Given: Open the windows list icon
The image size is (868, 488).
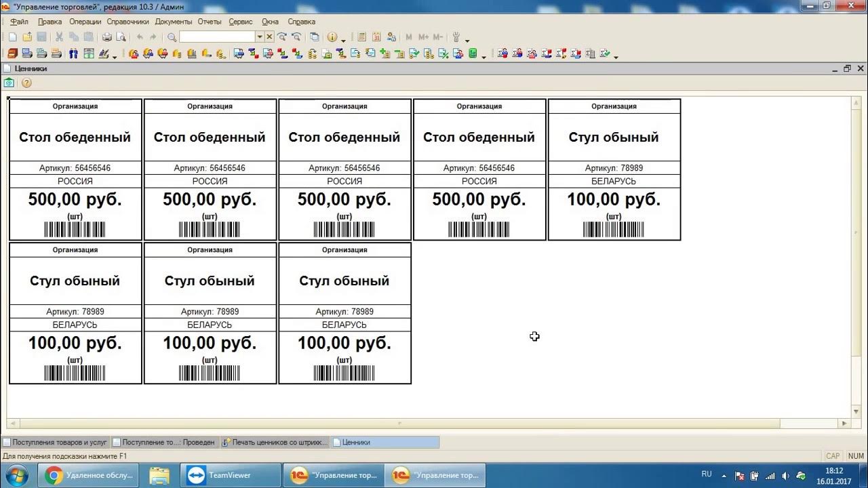Looking at the screenshot, I should tap(314, 37).
